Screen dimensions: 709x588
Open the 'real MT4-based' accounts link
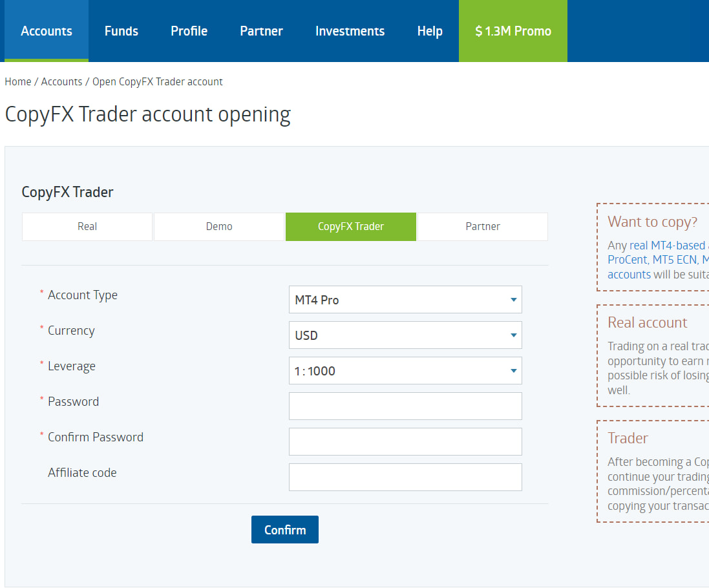click(668, 246)
